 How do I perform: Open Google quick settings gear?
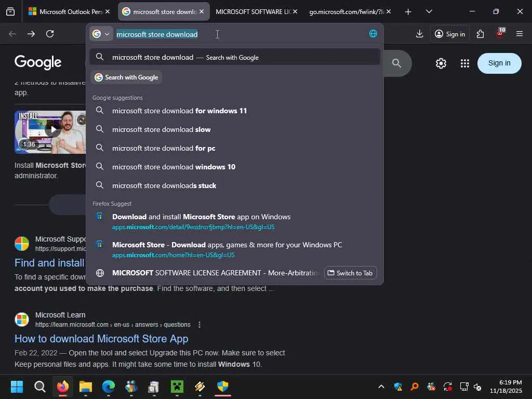(441, 63)
